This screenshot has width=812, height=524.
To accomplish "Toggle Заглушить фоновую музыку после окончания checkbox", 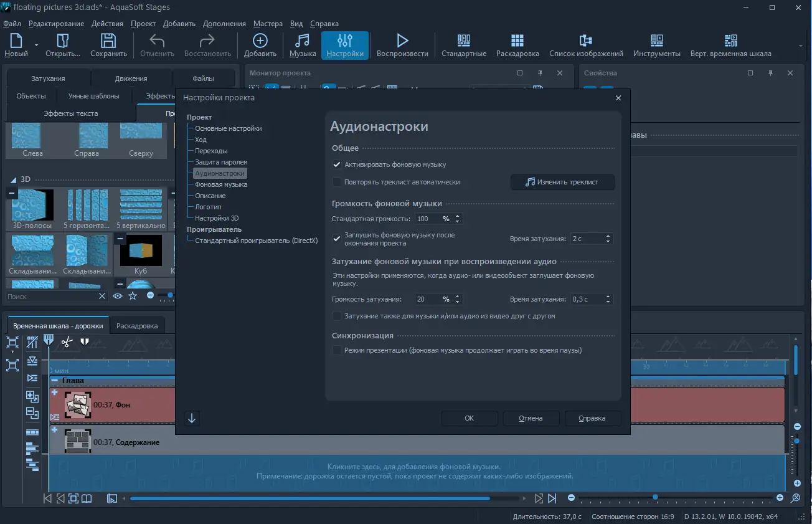I will pyautogui.click(x=337, y=239).
